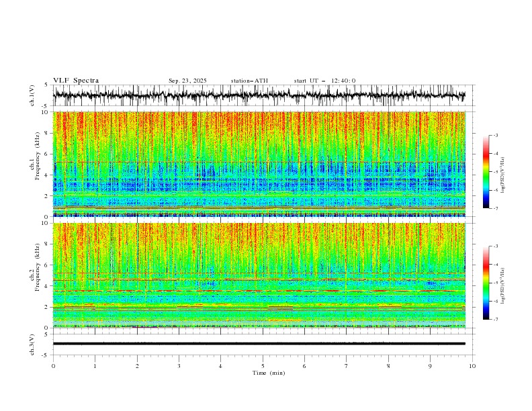
Task: Click the '-3' label on ch.1 colorbar
Action: tap(495, 135)
